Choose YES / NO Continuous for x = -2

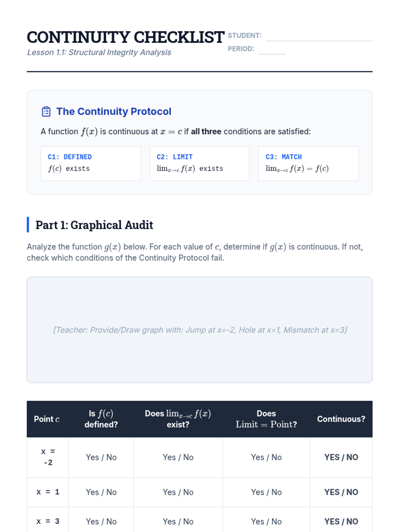point(341,457)
